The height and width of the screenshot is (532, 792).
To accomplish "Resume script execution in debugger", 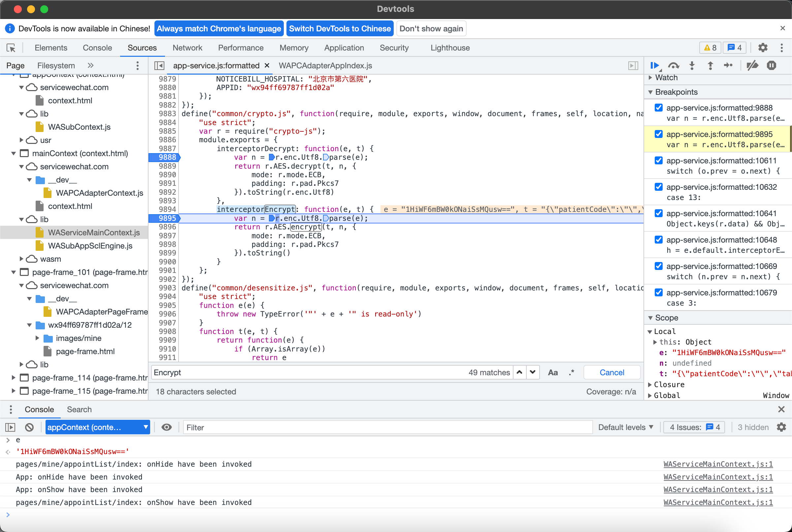I will pos(654,65).
